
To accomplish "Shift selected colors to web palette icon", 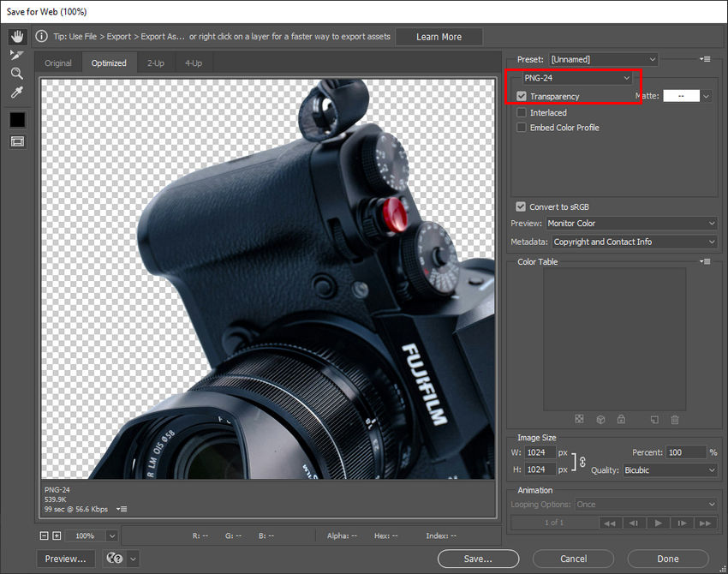I will (600, 419).
